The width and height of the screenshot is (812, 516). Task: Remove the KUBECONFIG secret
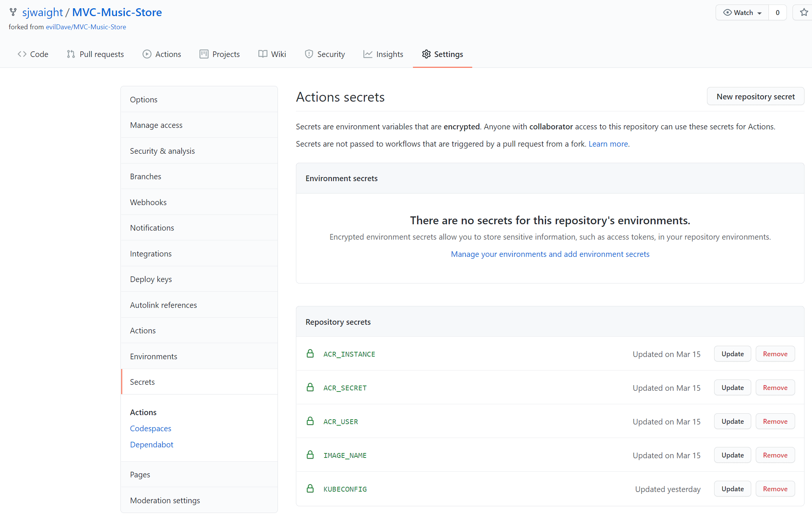point(775,489)
